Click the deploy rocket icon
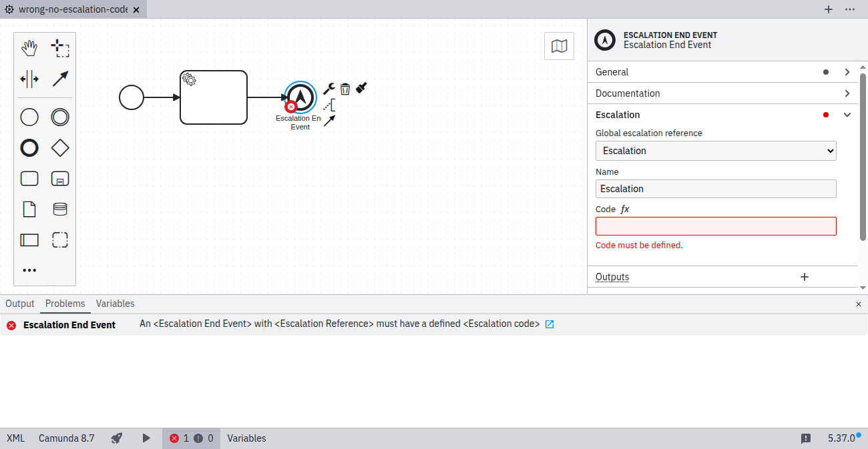Image resolution: width=868 pixels, height=449 pixels. coord(117,438)
